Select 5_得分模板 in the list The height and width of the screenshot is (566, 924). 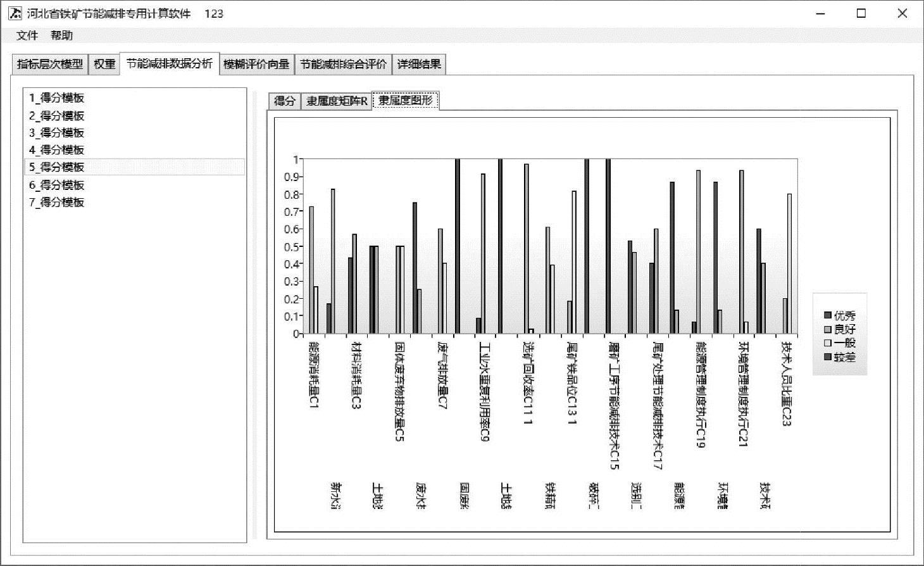click(x=134, y=167)
